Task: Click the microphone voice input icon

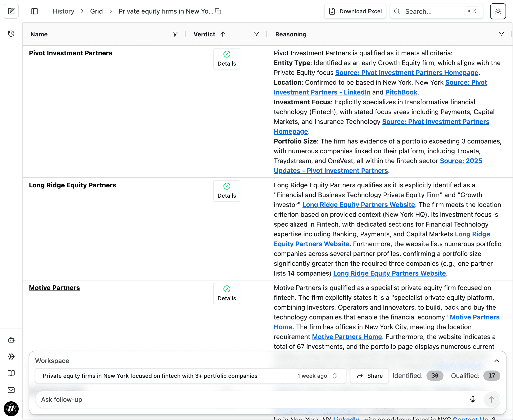Action: click(473, 399)
